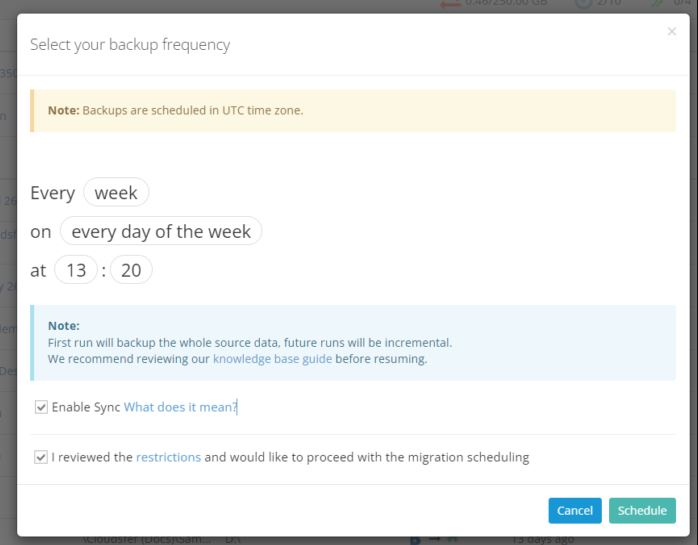698x545 pixels.
Task: Click the red storage usage icon
Action: pos(450,4)
